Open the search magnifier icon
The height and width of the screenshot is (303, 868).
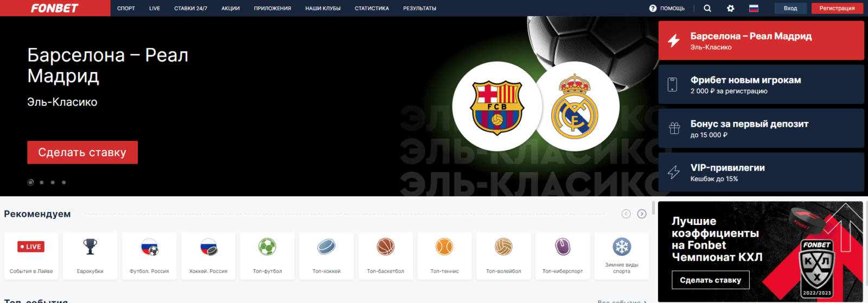click(x=707, y=8)
